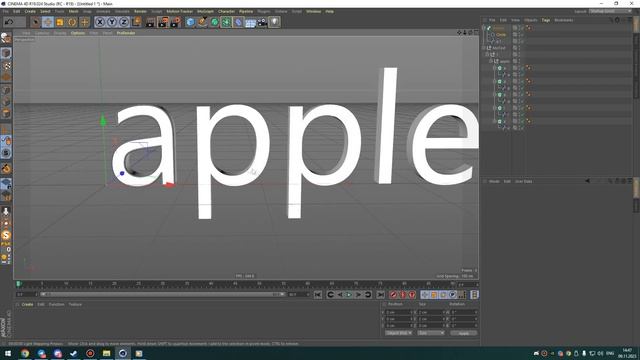Go to the end of the animation
This screenshot has height=360, width=640.
380,295
